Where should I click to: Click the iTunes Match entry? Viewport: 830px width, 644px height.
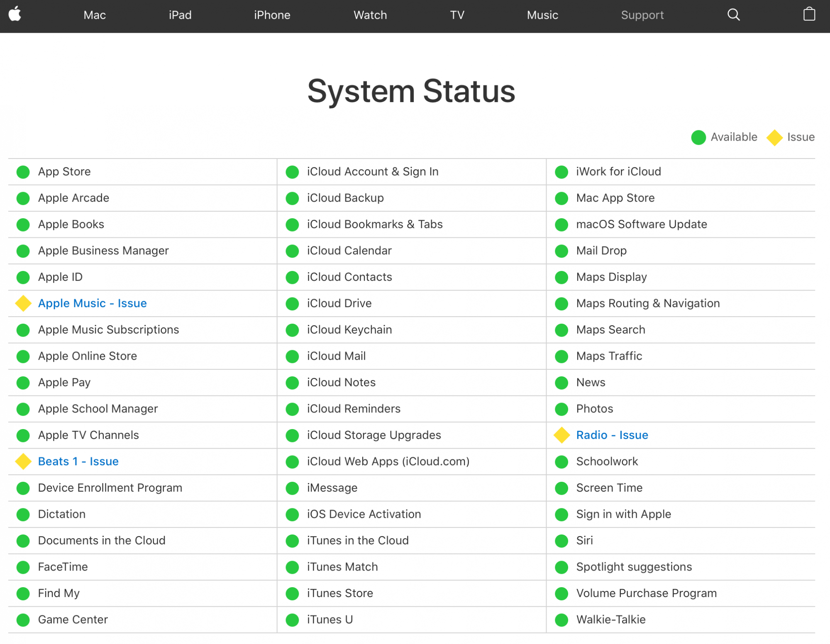tap(342, 567)
